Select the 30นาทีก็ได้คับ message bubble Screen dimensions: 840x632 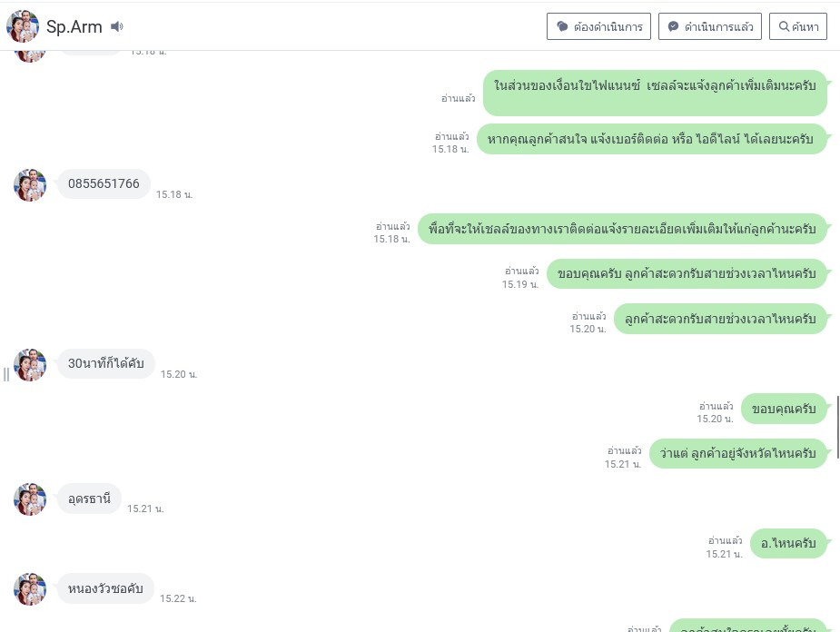[x=105, y=363]
